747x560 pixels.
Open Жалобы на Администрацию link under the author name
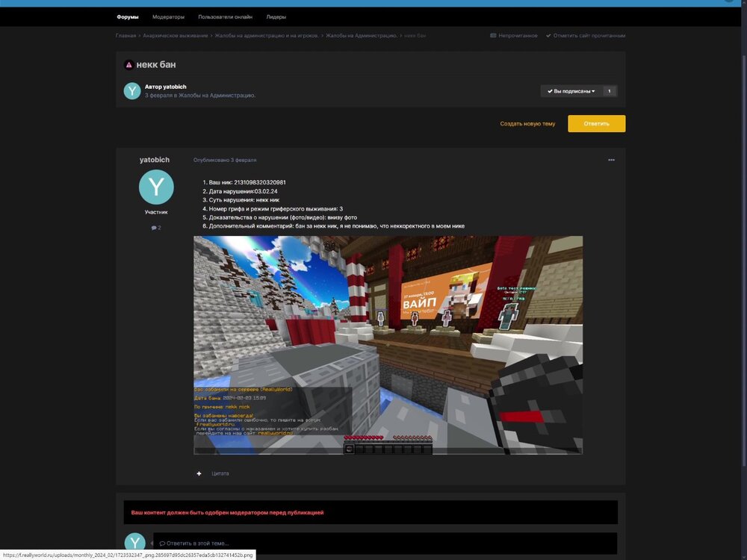[x=217, y=96]
